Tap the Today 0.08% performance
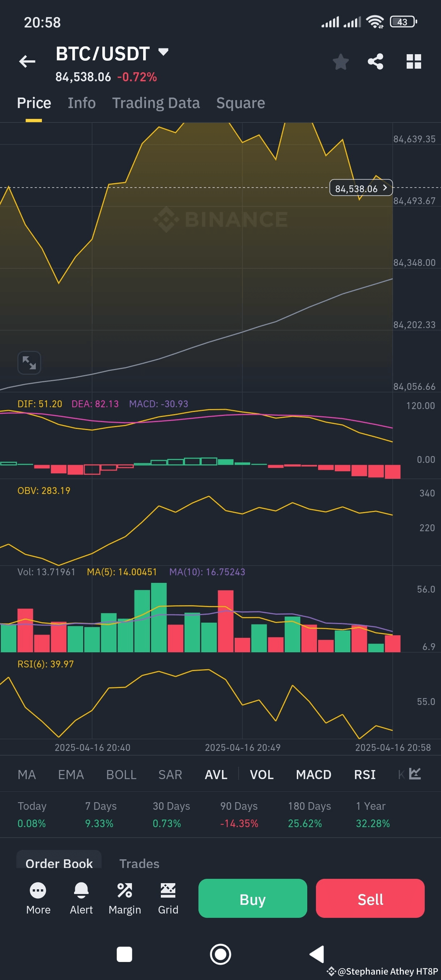This screenshot has width=441, height=980. 32,814
